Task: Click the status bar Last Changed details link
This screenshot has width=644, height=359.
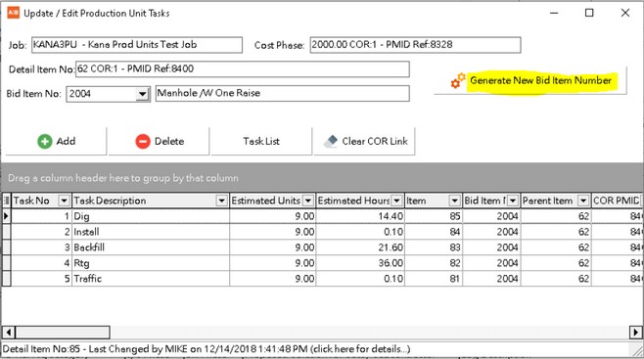Action: pyautogui.click(x=207, y=349)
